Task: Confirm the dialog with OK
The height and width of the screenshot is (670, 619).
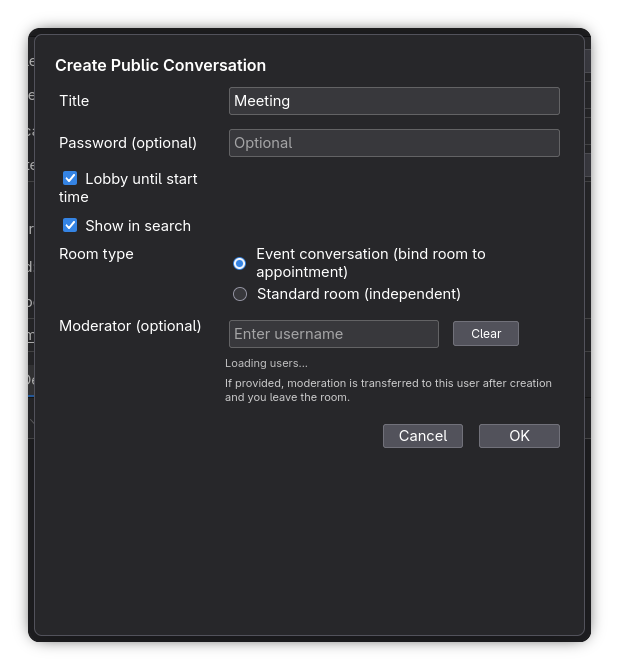Action: [519, 436]
